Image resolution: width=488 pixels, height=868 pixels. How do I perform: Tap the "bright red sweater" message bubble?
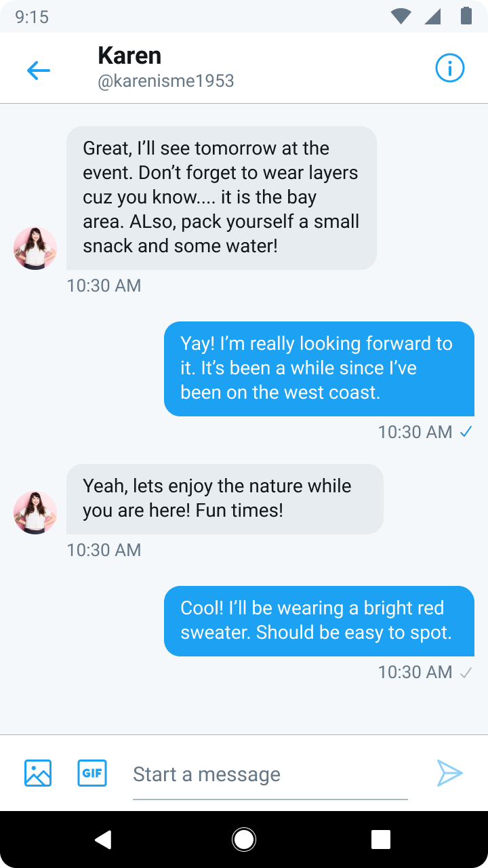(x=319, y=620)
